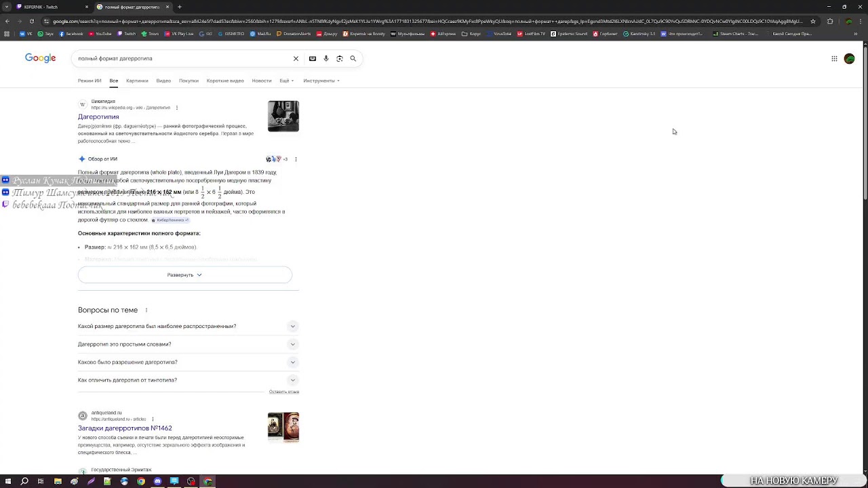Open the antiqueland.ru result thumbnail
868x488 pixels.
[283, 427]
